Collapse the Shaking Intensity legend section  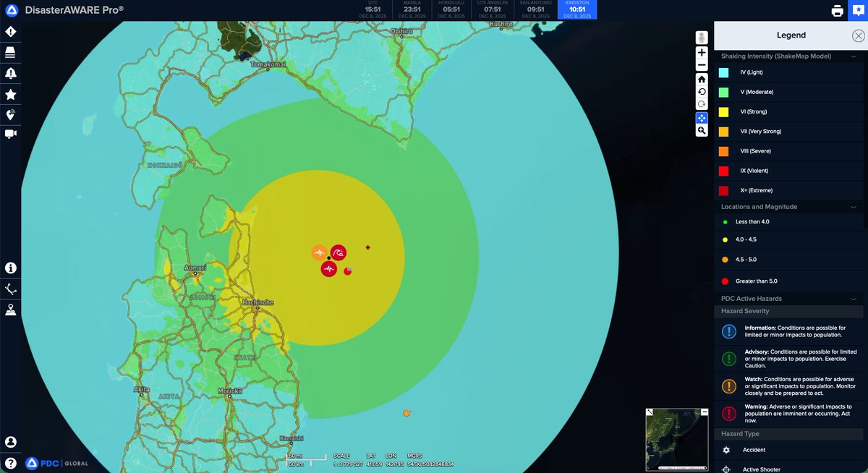click(854, 56)
